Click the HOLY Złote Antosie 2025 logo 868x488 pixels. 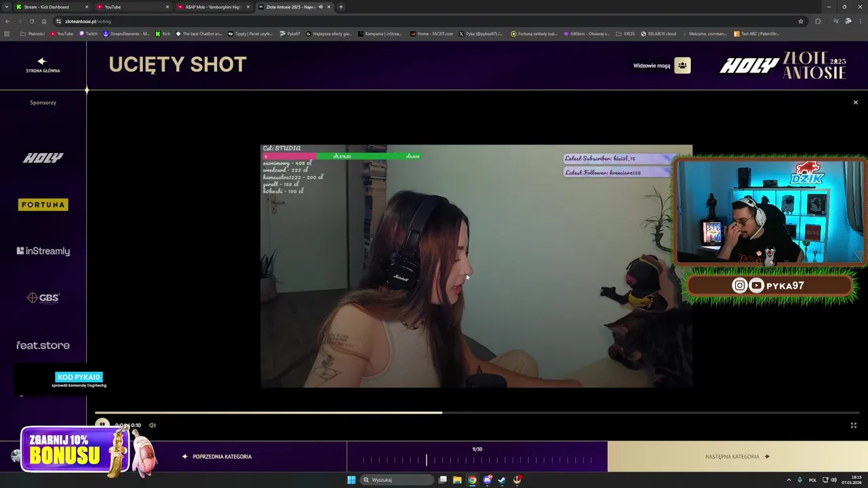point(783,65)
